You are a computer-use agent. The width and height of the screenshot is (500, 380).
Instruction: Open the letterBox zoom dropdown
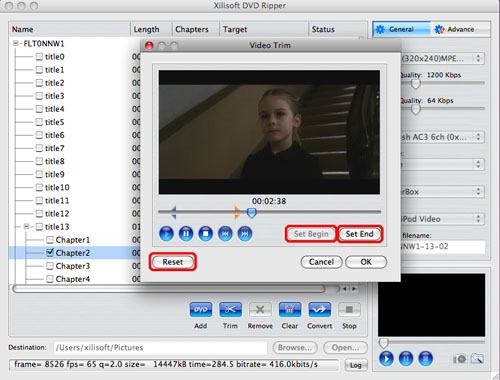click(x=442, y=192)
